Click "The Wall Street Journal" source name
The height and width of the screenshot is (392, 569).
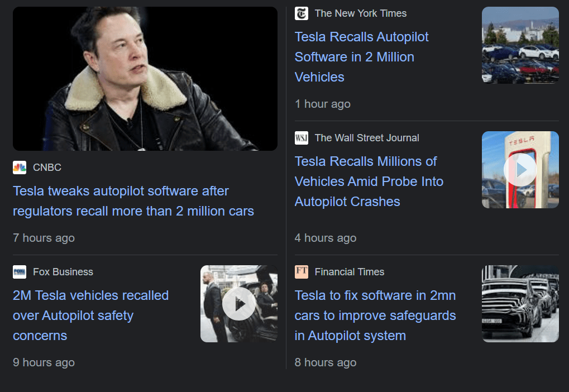click(366, 138)
